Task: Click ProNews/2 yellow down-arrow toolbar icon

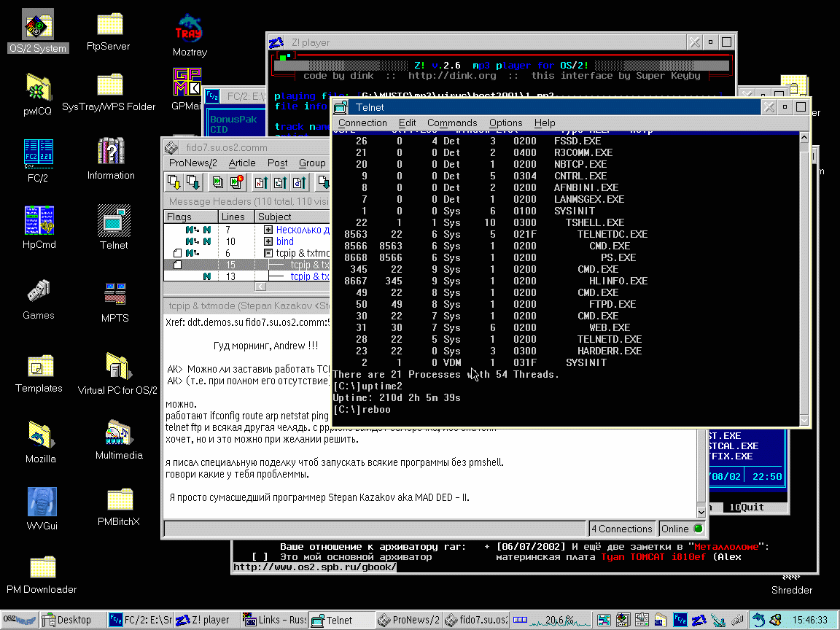Action: (x=174, y=182)
